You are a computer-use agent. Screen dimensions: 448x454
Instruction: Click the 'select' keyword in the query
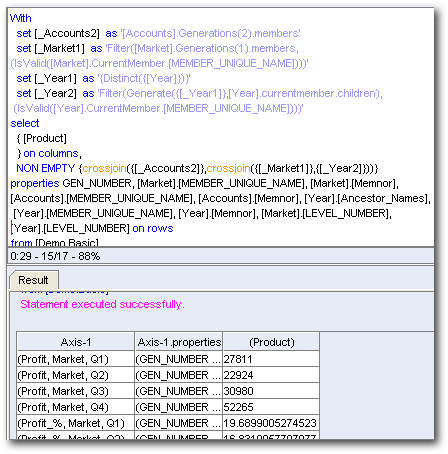(25, 123)
